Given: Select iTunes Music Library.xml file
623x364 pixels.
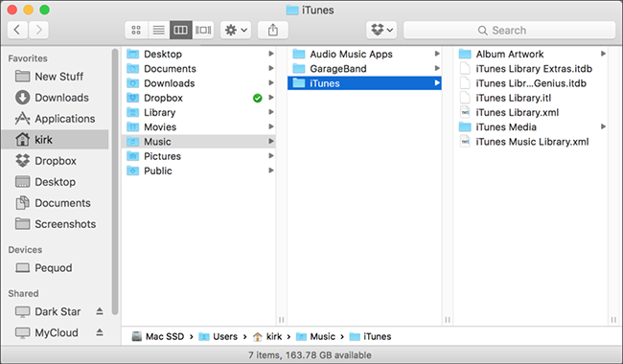Looking at the screenshot, I should coord(531,142).
